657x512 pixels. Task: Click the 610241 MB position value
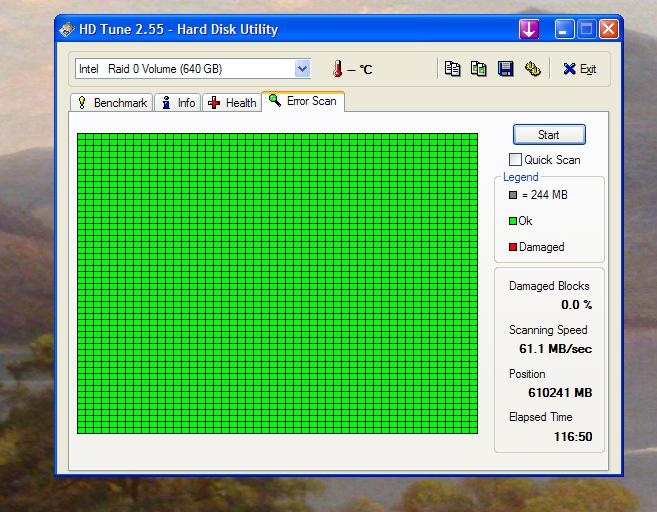560,393
